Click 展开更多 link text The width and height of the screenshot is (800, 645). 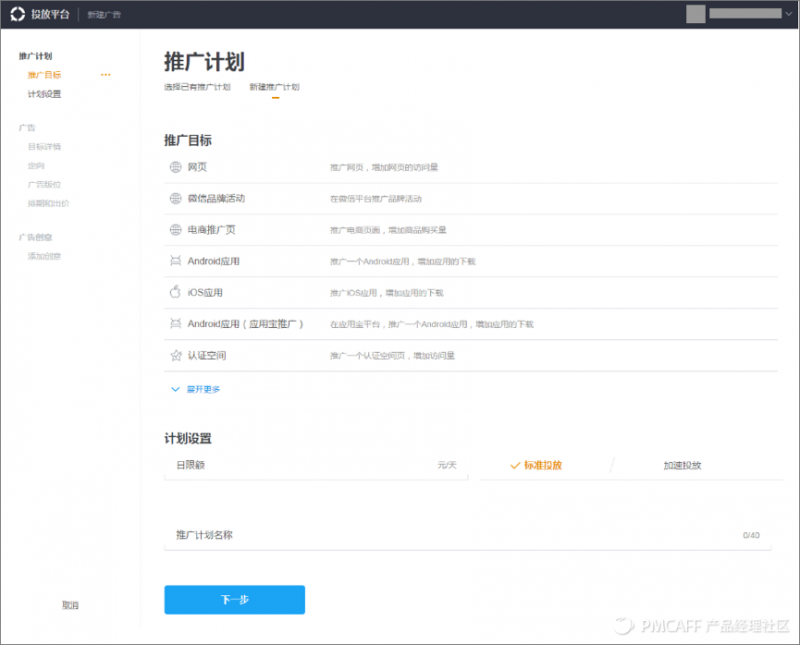coord(203,389)
